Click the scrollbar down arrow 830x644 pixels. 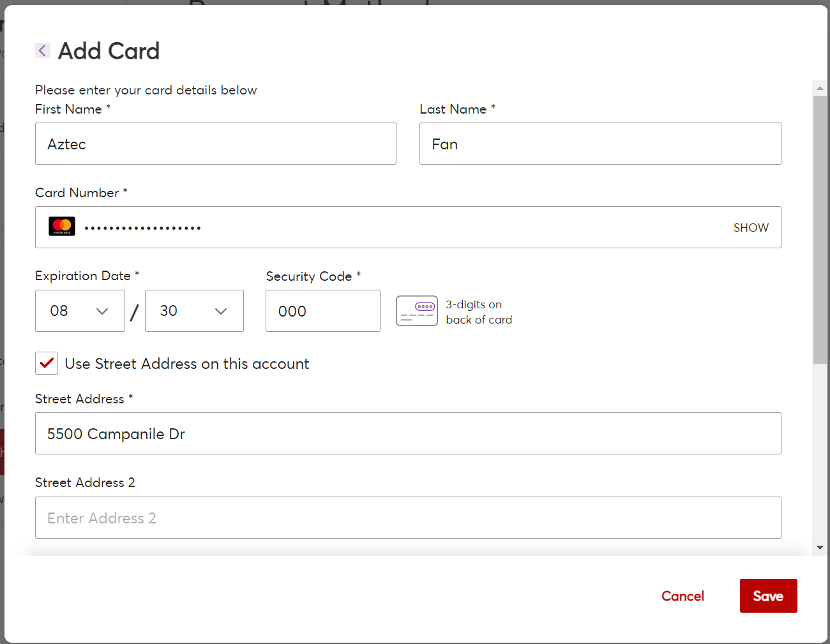pyautogui.click(x=820, y=548)
